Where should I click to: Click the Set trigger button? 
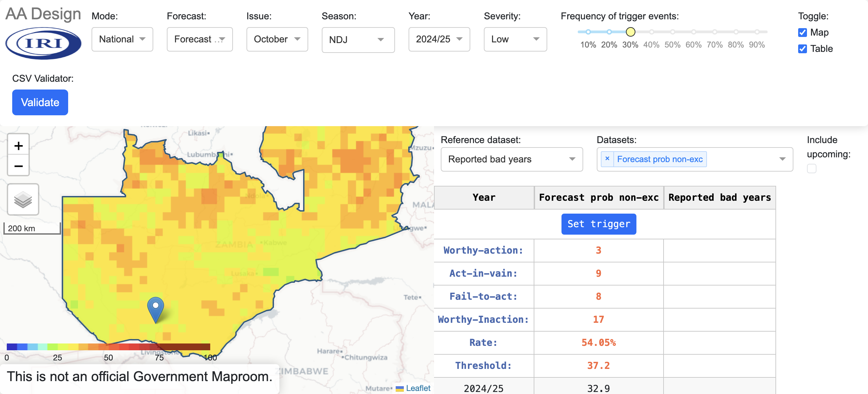coord(599,224)
